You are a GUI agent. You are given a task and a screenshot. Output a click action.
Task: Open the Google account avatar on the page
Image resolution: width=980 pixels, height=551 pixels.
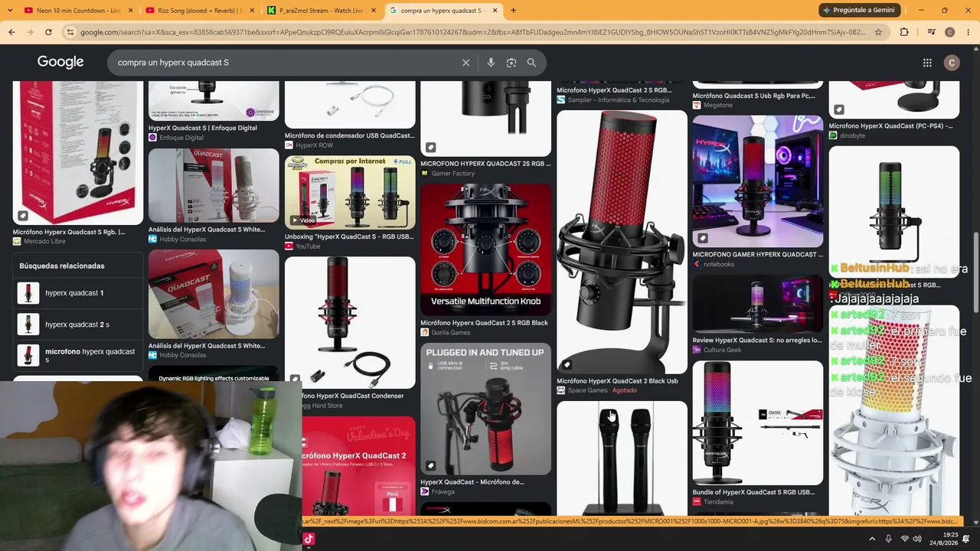click(952, 63)
